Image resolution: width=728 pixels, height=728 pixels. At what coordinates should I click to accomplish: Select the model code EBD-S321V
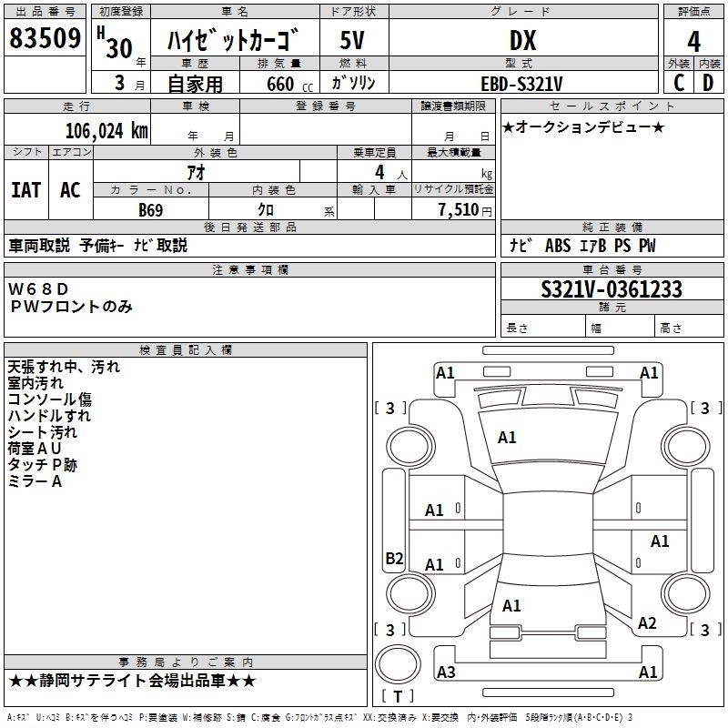click(x=521, y=84)
